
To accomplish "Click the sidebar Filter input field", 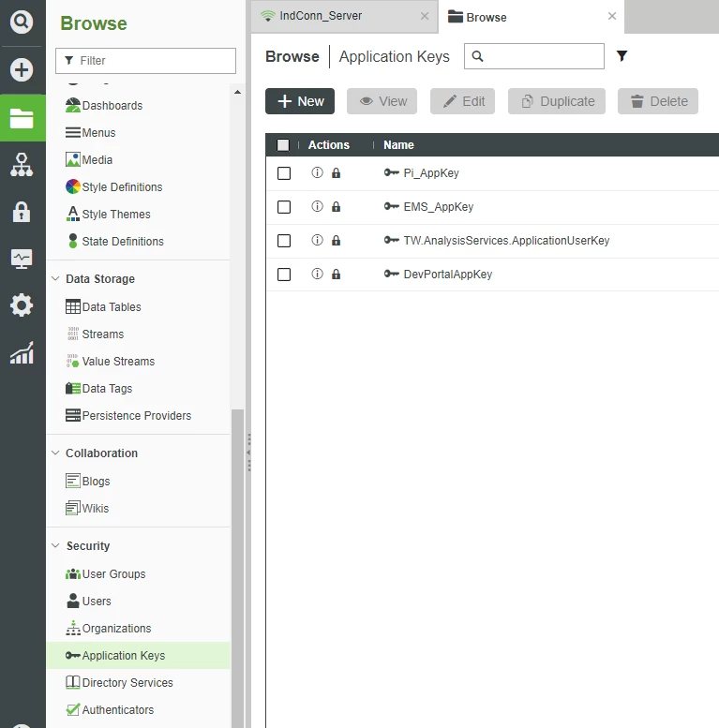I will (x=145, y=61).
